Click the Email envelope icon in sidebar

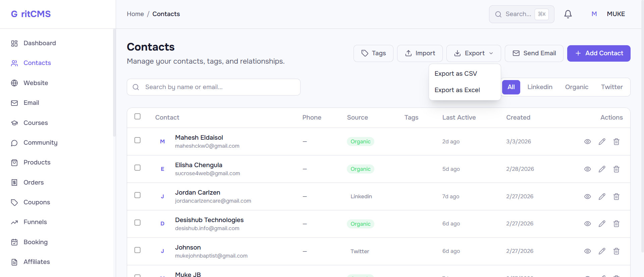(x=14, y=103)
